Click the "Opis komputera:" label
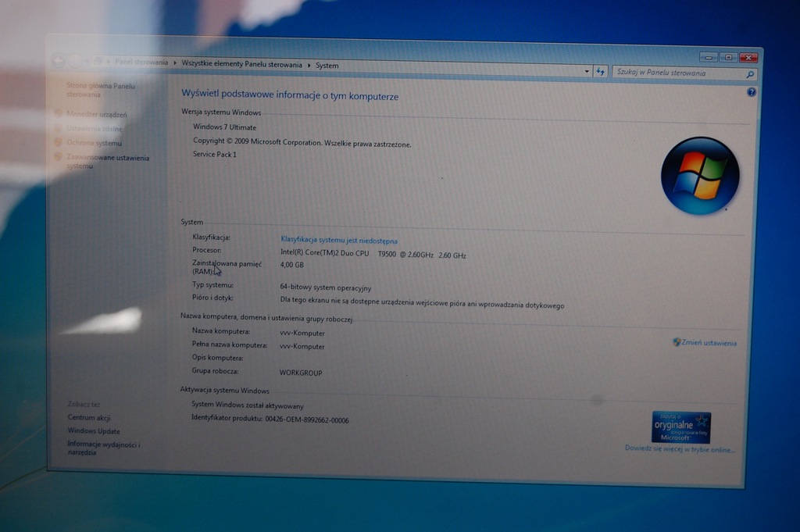This screenshot has height=532, width=800. [217, 358]
